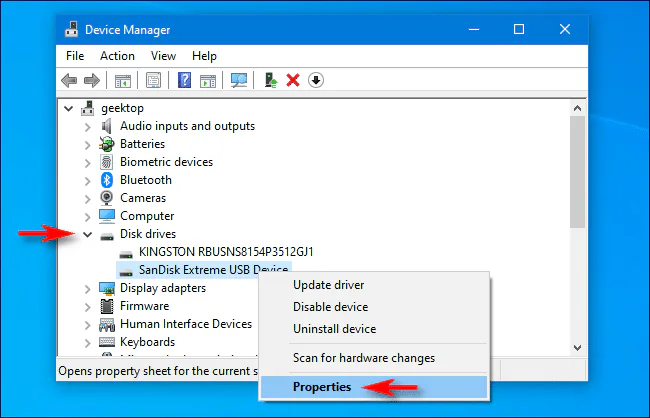Click the Computer monitor icon
The width and height of the screenshot is (650, 418).
pyautogui.click(x=107, y=216)
